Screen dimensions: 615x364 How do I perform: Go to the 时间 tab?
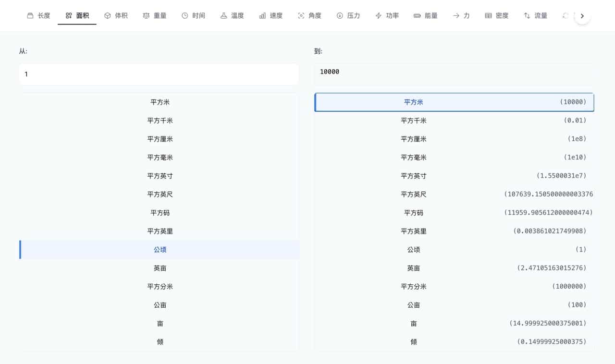pyautogui.click(x=193, y=16)
